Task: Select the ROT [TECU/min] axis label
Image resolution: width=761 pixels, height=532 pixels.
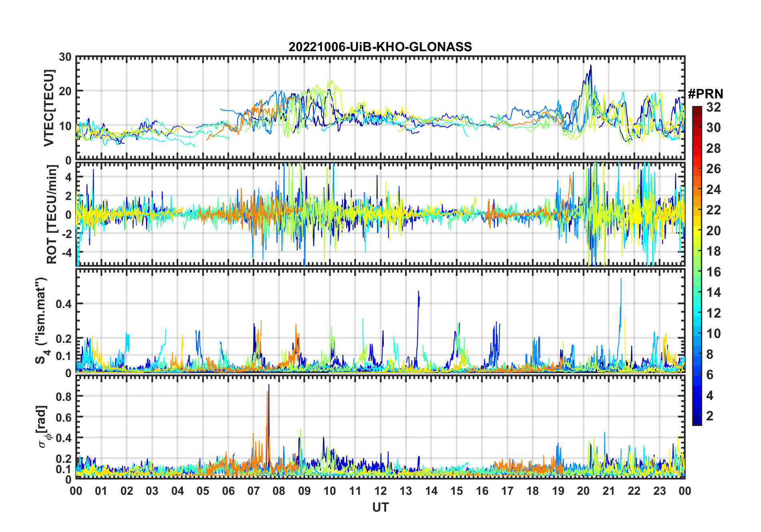Action: 52,214
